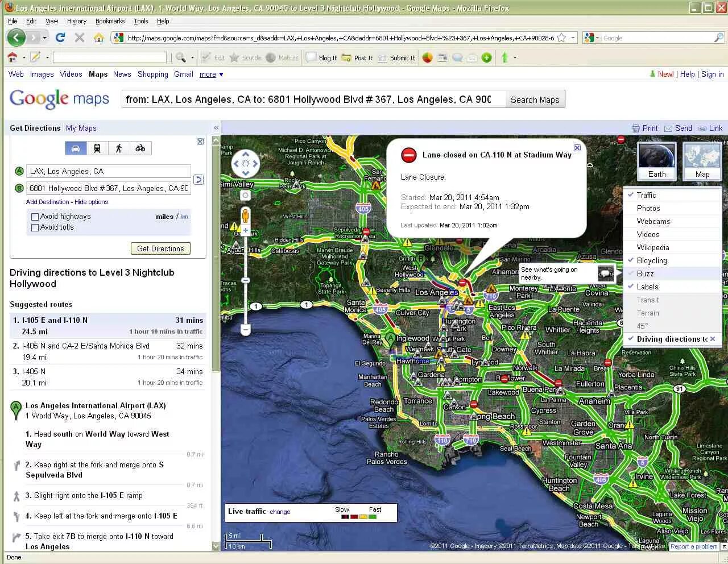The image size is (728, 564).
Task: Pan the map left with the navigation arrow
Action: click(x=235, y=164)
